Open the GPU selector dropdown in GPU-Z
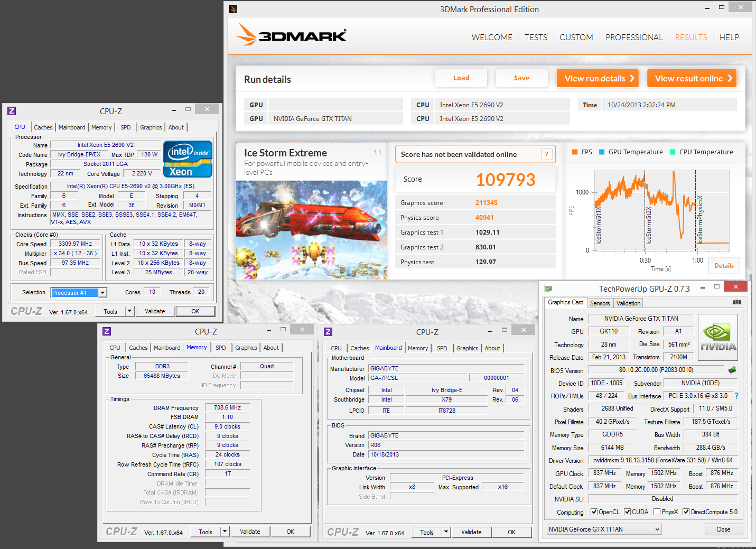Viewport: 756px width, 549px height. point(604,529)
